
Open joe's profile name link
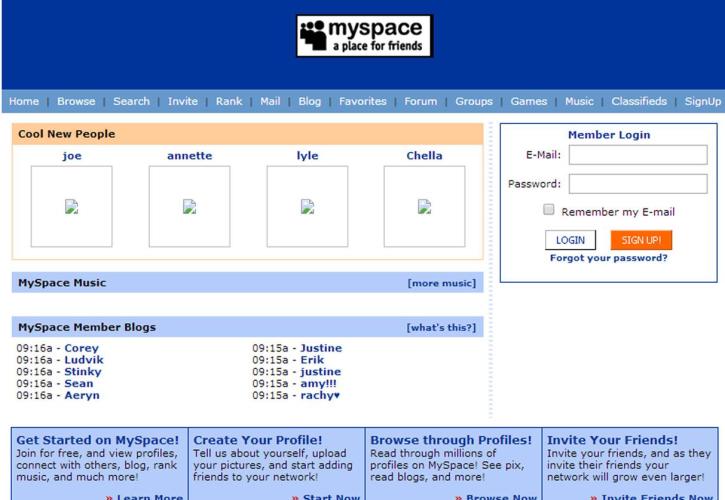(x=72, y=156)
